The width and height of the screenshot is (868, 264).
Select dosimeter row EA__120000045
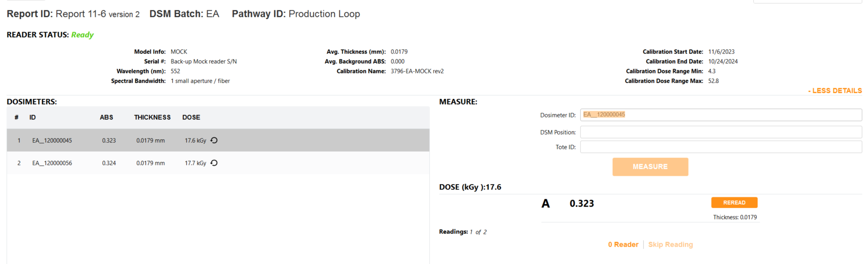click(218, 140)
